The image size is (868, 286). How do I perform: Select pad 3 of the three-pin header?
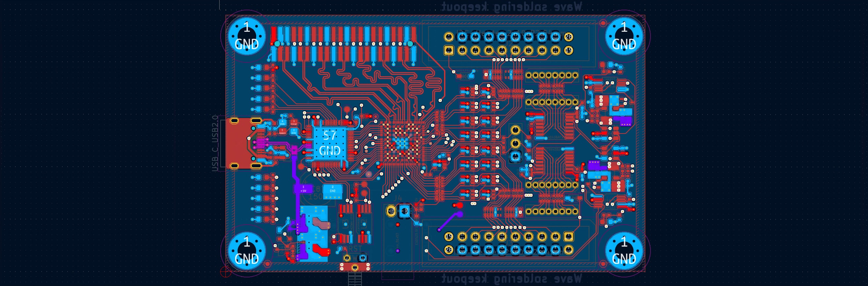point(515,130)
